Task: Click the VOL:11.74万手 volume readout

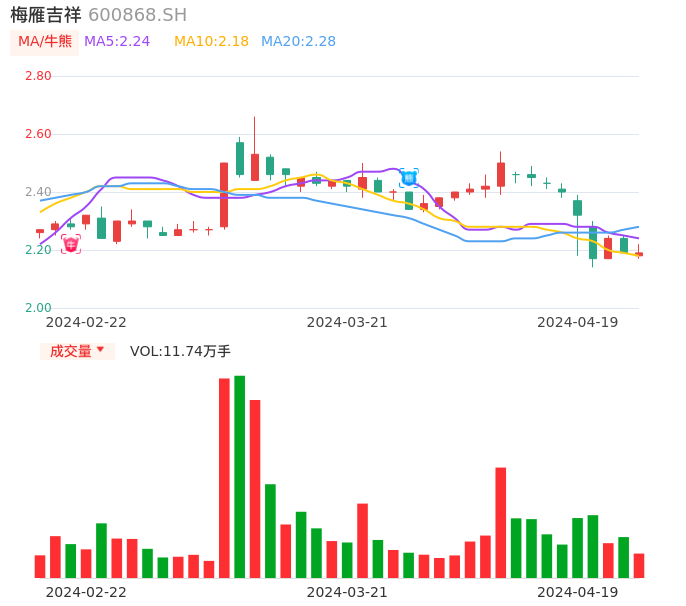Action: coord(180,351)
